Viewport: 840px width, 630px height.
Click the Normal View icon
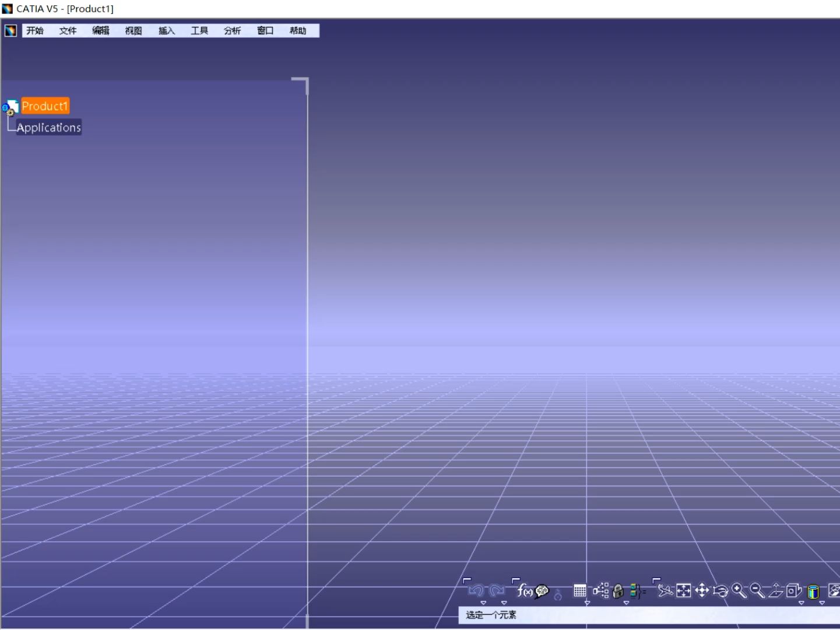[776, 591]
